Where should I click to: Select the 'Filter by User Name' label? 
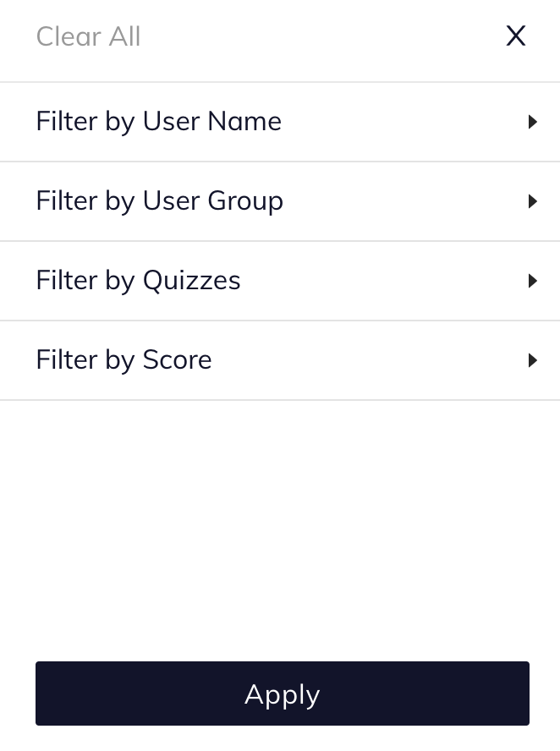(158, 122)
